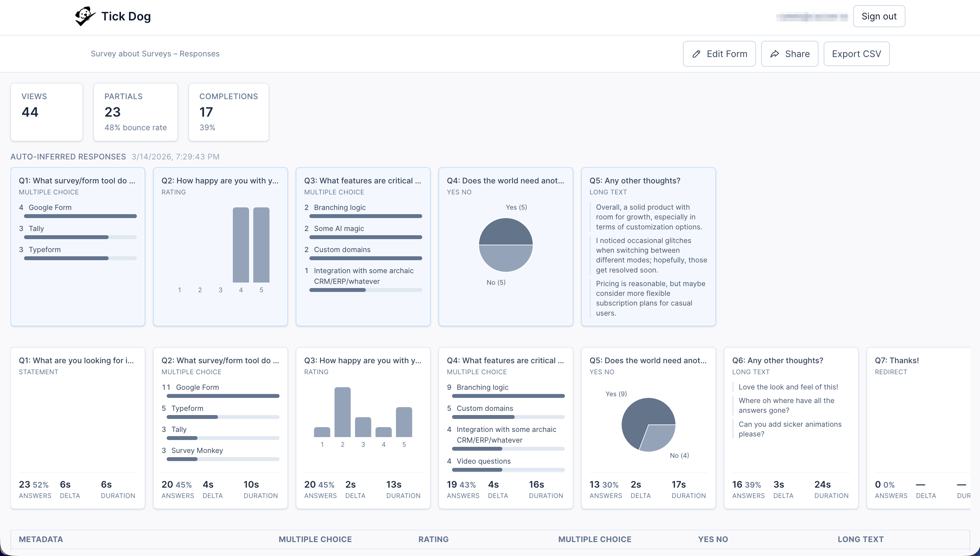This screenshot has width=980, height=556.
Task: Select the COMPLETIONS stat card
Action: [229, 112]
